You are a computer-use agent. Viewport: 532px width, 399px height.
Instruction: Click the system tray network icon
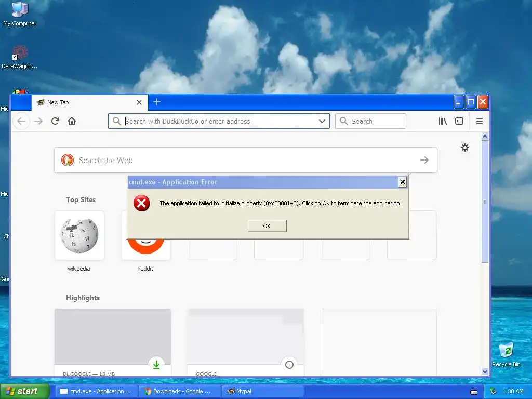pyautogui.click(x=494, y=391)
